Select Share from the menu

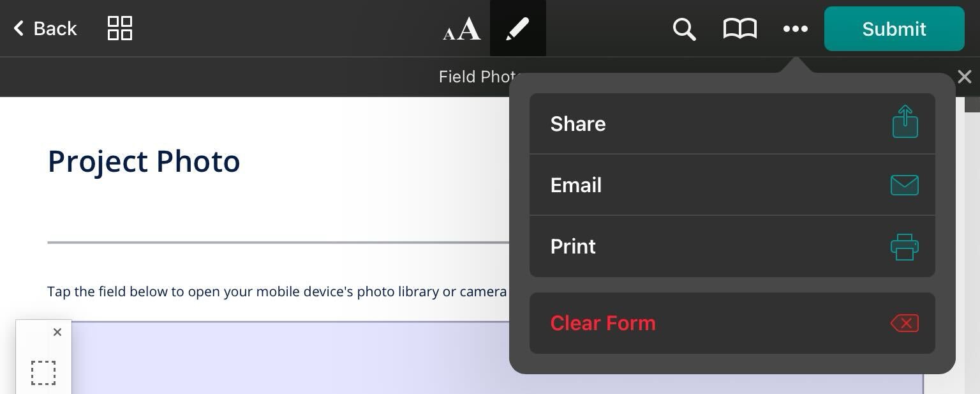(x=578, y=124)
